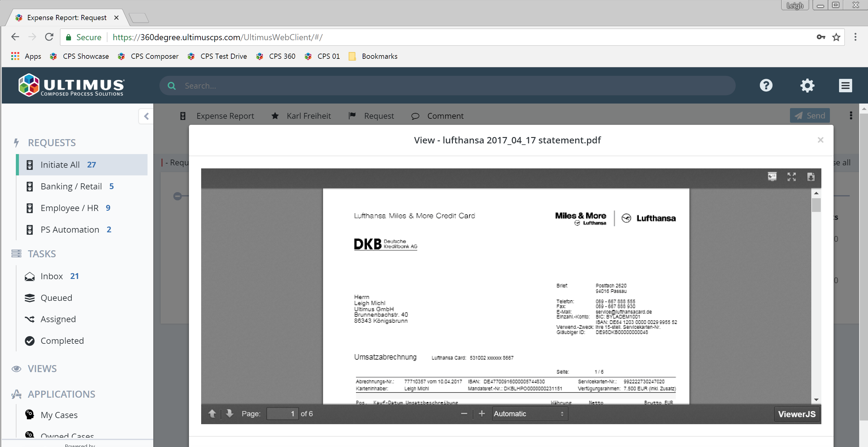Viewport: 868px width, 447px height.
Task: Collapse the sidebar with chevron
Action: point(146,116)
